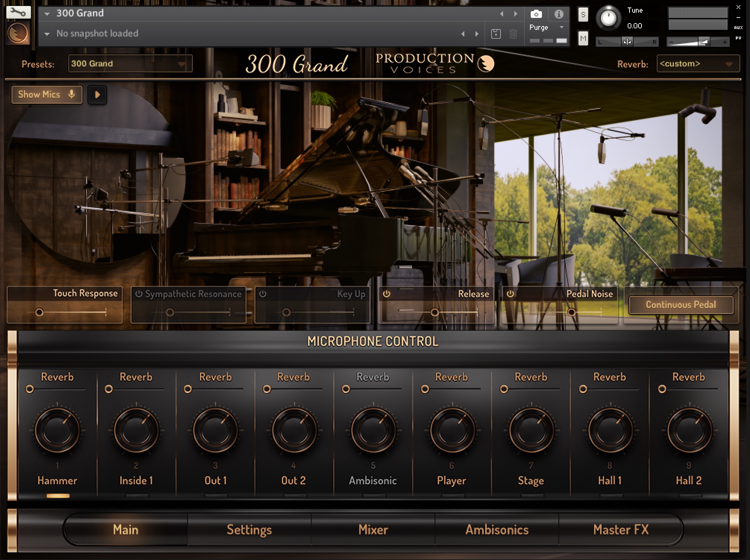Enable the Out 1 mic indicator

pos(216,496)
